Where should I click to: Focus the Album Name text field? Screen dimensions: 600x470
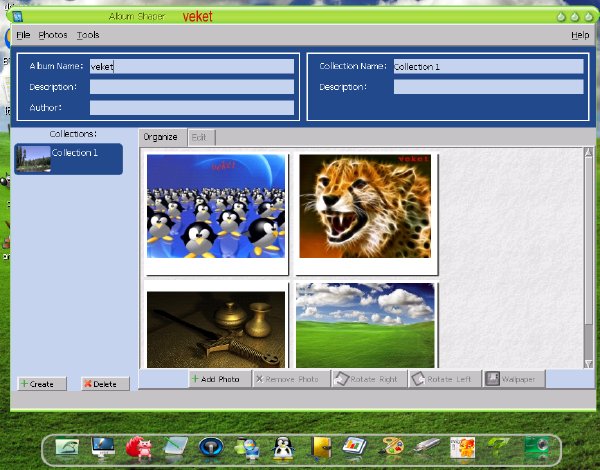(192, 66)
